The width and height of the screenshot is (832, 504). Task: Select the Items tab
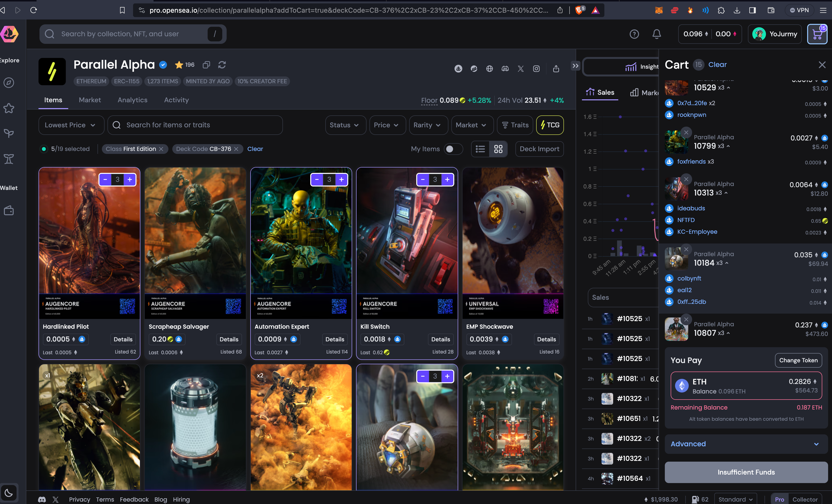[x=53, y=100]
